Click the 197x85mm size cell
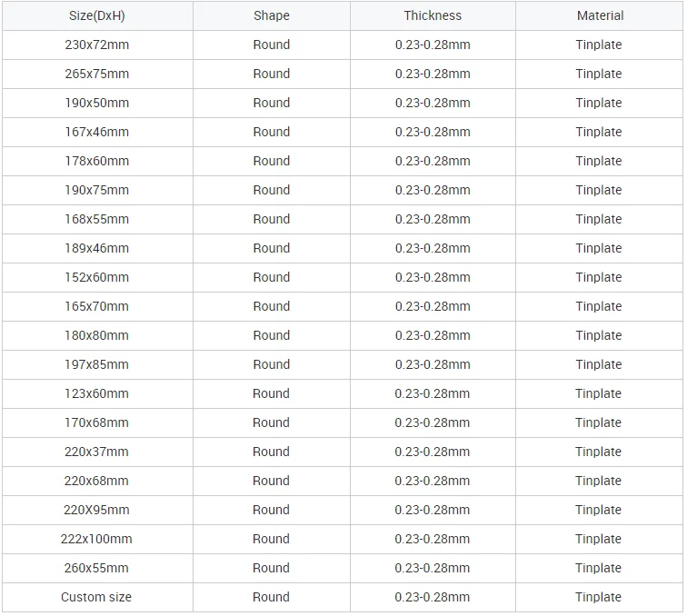This screenshot has width=687, height=616. pos(96,364)
